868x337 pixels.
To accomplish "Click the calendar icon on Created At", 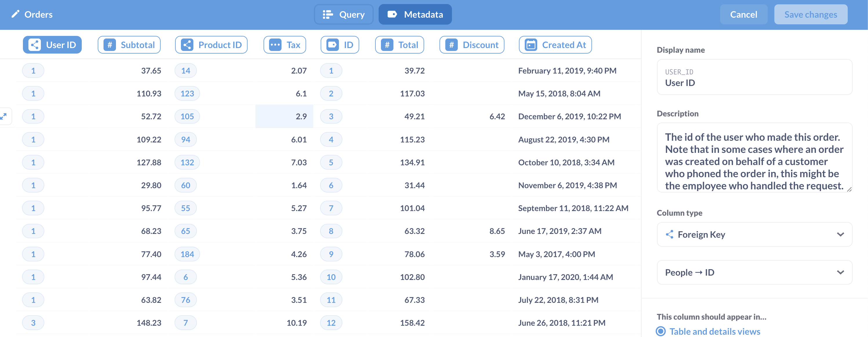I will 531,44.
